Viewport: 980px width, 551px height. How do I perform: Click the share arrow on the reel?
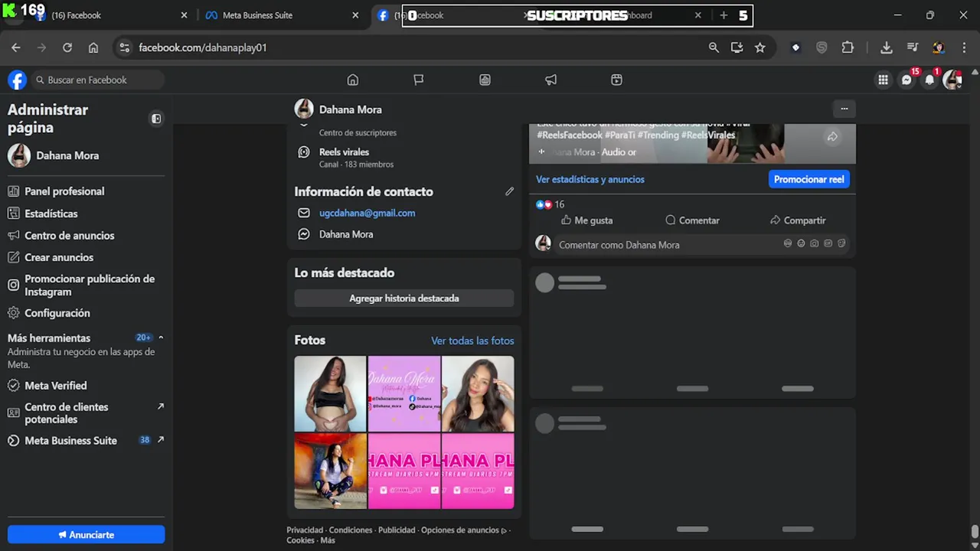[x=832, y=136]
